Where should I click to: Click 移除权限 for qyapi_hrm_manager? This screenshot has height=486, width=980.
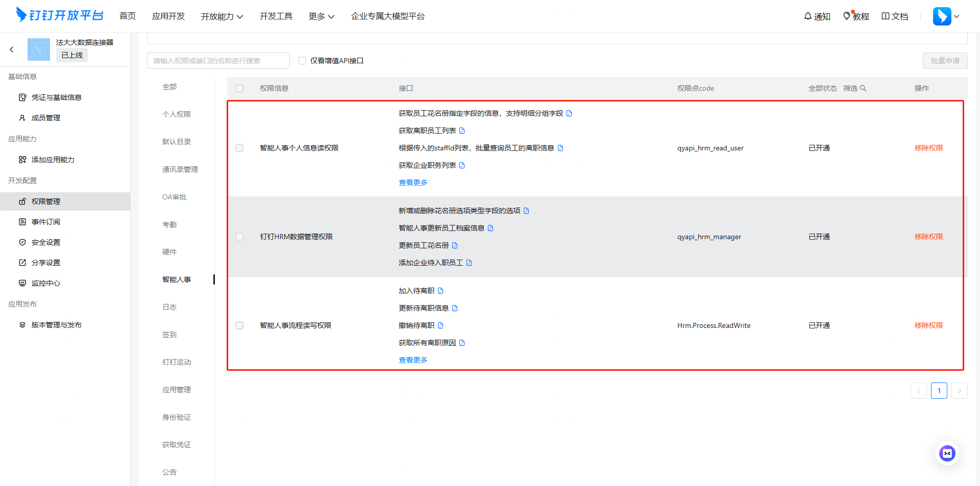pos(928,237)
